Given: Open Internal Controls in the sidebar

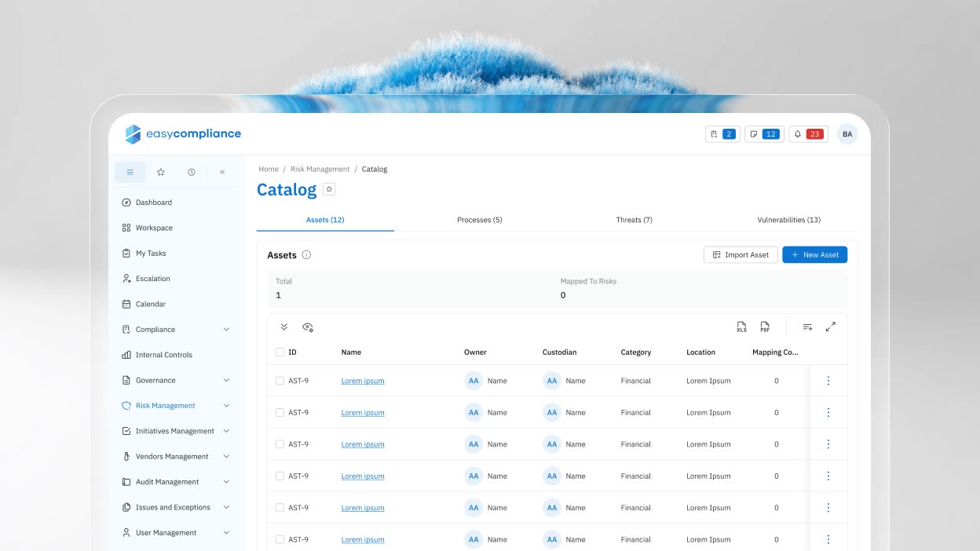Looking at the screenshot, I should click(x=157, y=355).
